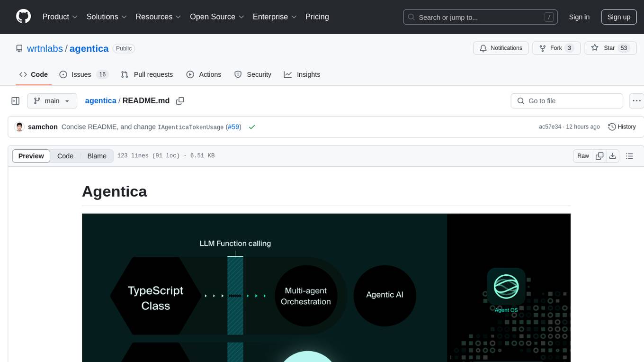Open the more file actions menu

pyautogui.click(x=637, y=101)
